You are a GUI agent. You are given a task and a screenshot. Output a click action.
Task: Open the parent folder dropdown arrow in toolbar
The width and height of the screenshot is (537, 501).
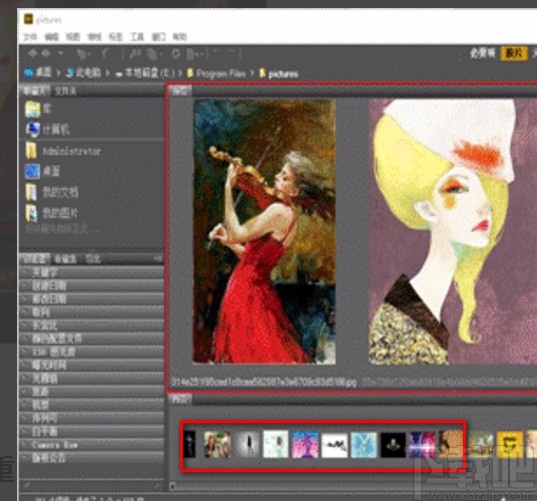coord(61,53)
